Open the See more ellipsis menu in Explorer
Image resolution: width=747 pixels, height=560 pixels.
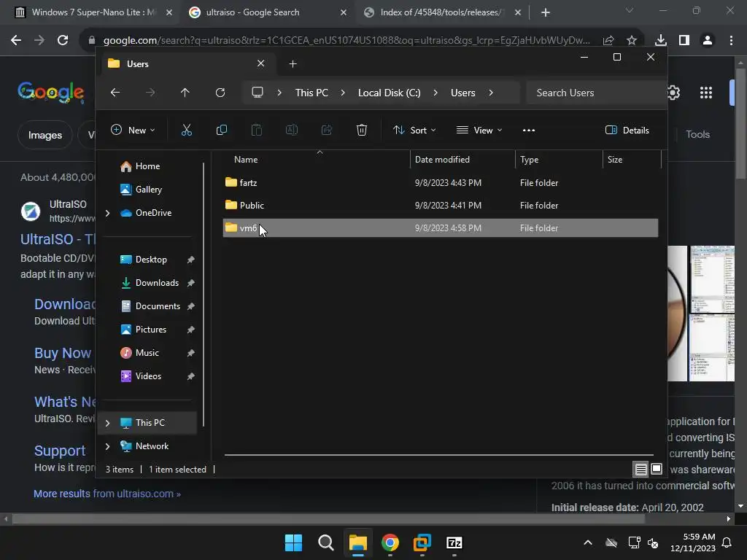tap(529, 130)
